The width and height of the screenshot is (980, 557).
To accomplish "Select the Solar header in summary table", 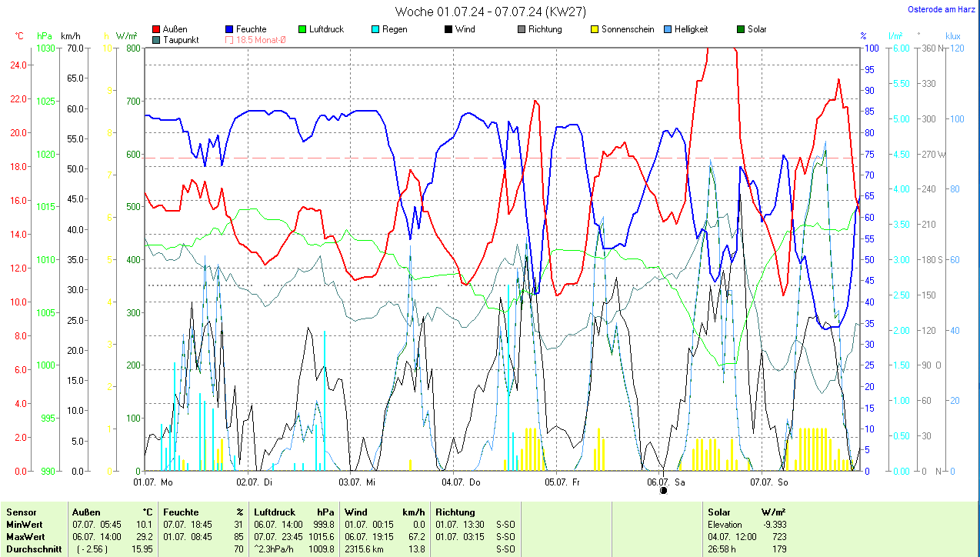I will pyautogui.click(x=719, y=512).
